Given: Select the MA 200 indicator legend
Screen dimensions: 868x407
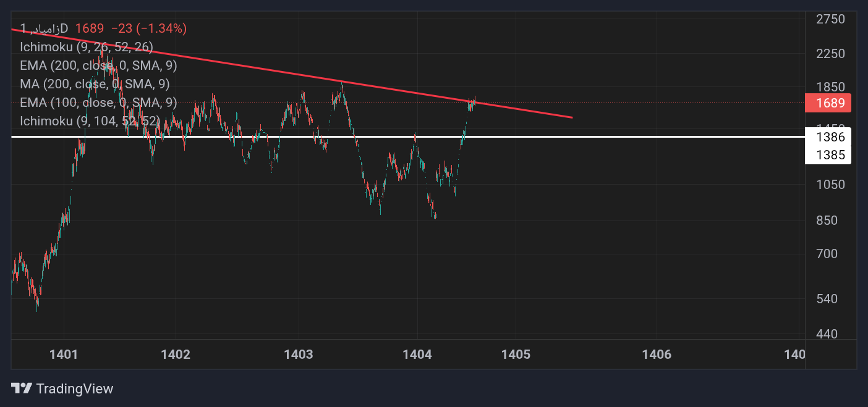Looking at the screenshot, I should click(95, 84).
